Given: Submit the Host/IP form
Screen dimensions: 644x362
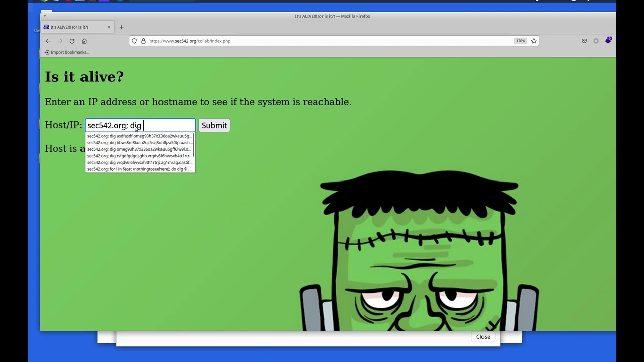Looking at the screenshot, I should tap(214, 125).
